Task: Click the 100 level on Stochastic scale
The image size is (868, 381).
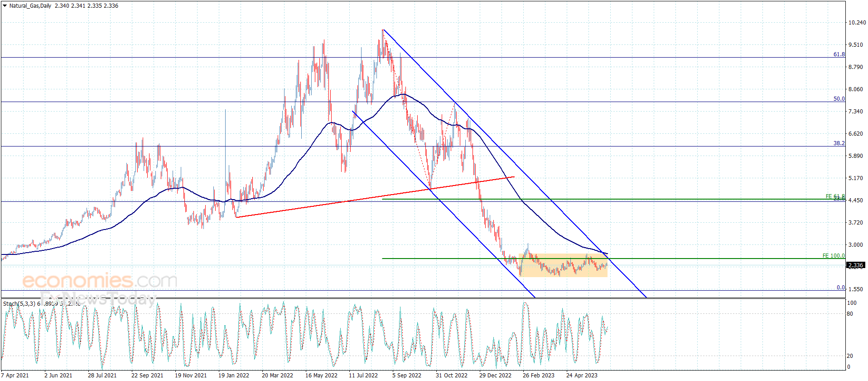Action: (852, 303)
